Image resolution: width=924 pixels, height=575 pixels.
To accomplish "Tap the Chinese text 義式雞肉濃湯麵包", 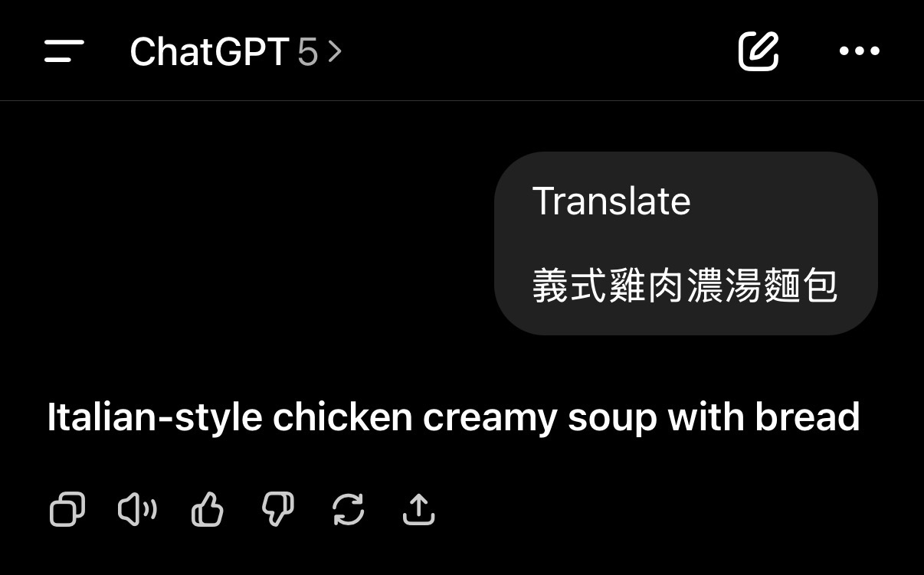I will click(685, 286).
